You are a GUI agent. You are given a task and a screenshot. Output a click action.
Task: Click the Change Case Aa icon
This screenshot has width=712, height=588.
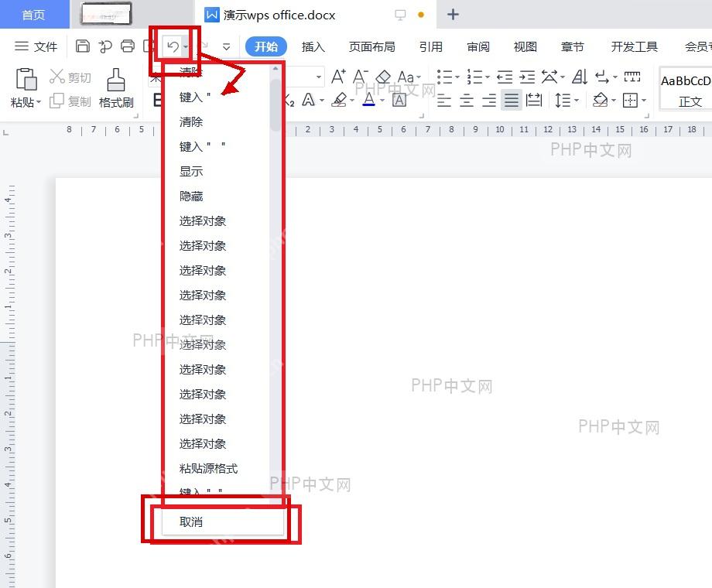click(x=406, y=77)
